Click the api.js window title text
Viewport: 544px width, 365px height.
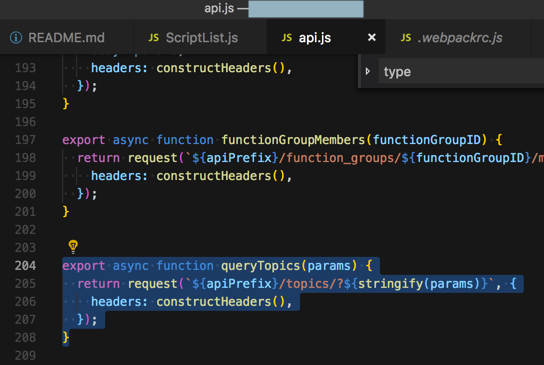(219, 8)
